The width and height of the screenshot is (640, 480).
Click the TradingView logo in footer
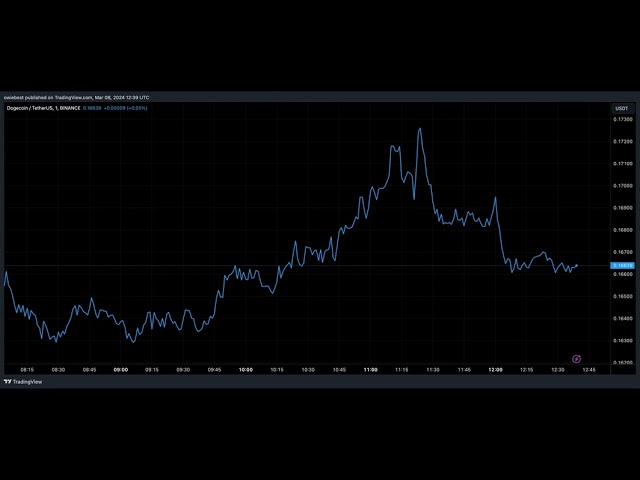click(x=23, y=382)
